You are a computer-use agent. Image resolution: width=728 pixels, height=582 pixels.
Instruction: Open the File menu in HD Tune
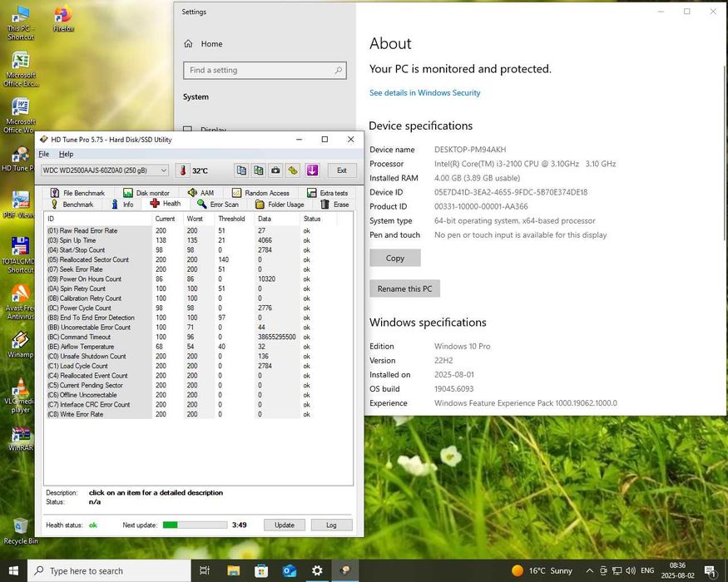pyautogui.click(x=43, y=154)
